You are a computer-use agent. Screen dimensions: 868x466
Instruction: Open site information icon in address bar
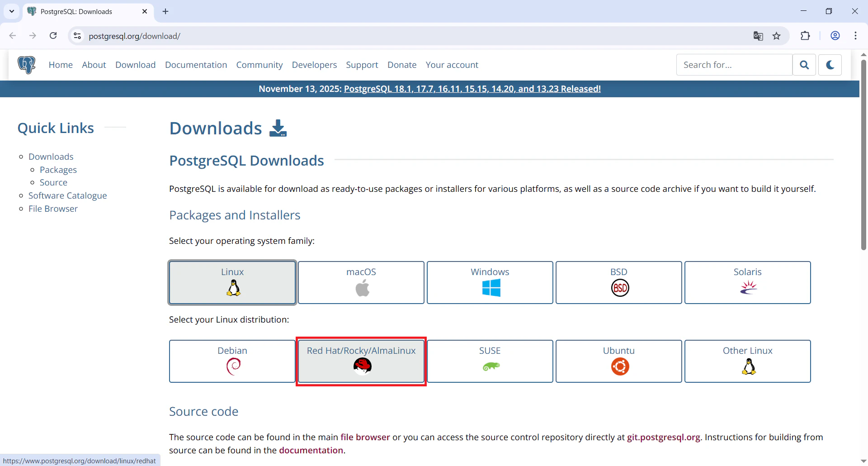click(77, 36)
